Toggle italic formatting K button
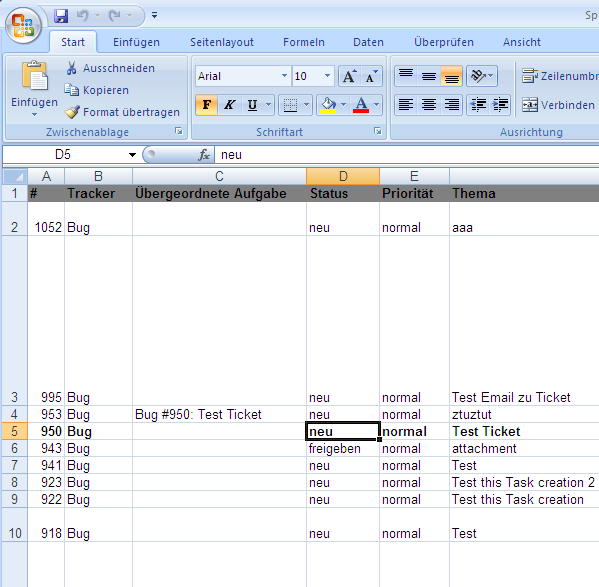Screen dimensions: 599x587 click(230, 105)
